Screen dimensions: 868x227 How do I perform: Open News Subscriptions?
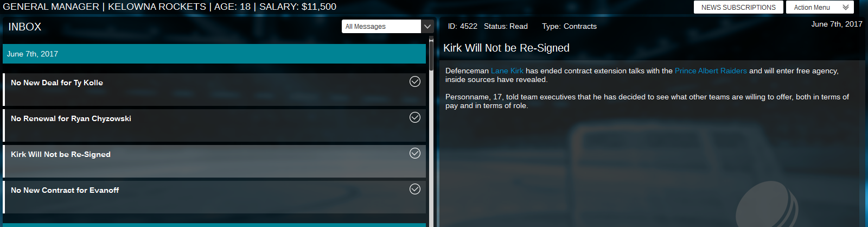[x=738, y=7]
